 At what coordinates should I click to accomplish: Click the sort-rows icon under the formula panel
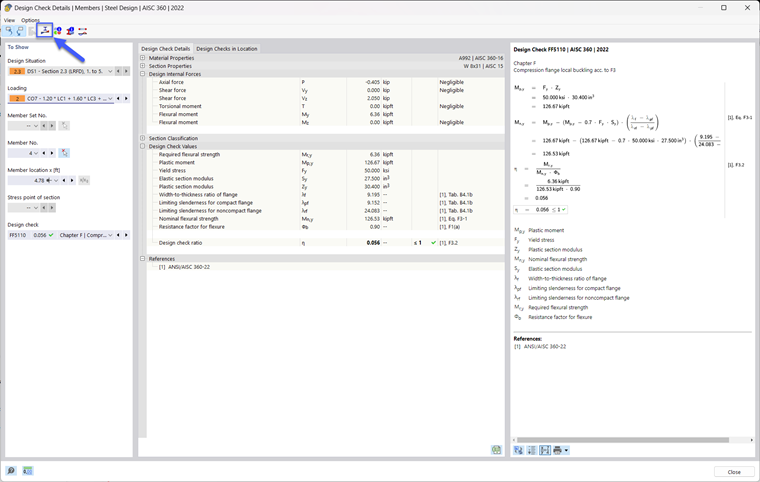(532, 450)
